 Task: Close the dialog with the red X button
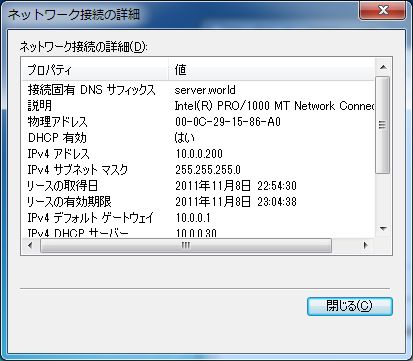(x=383, y=10)
